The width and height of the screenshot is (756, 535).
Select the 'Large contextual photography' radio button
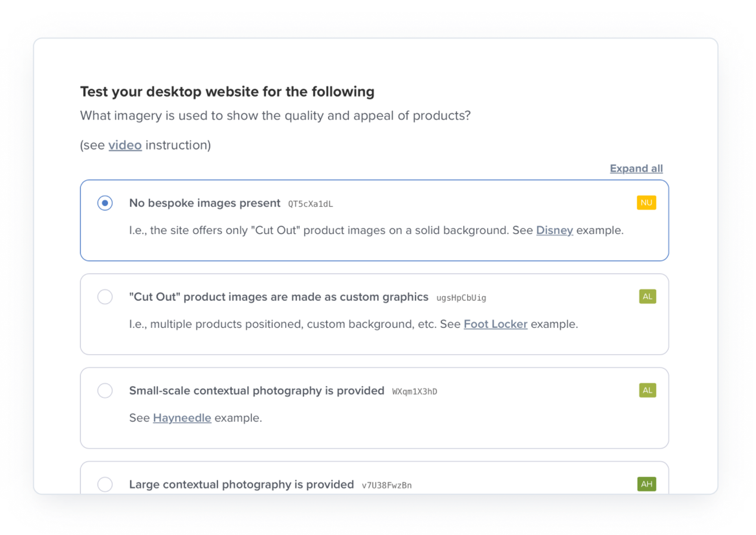point(105,484)
